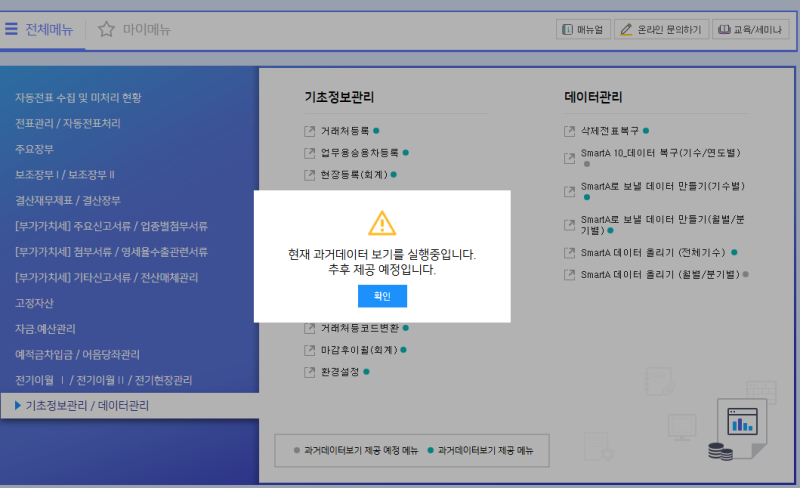Click open icon beside 데이터 올리기 (전체기수)
The image size is (800, 488).
[x=569, y=253]
